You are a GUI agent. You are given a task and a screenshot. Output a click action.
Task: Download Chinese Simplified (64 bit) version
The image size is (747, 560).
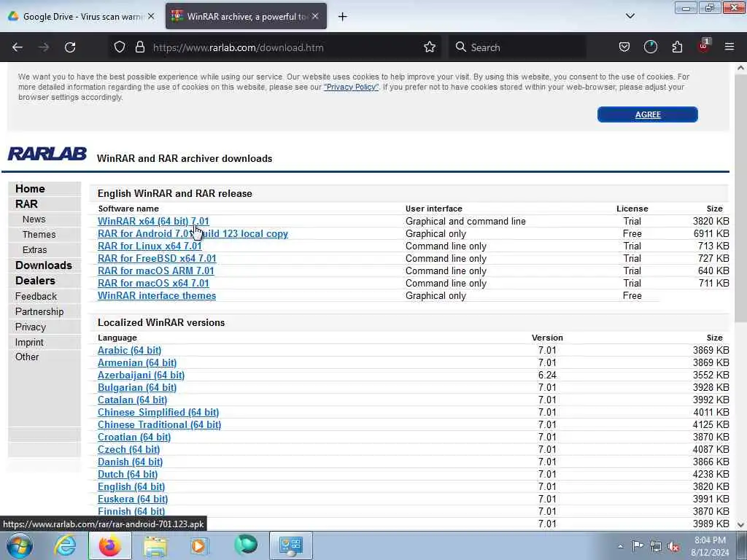pos(158,413)
